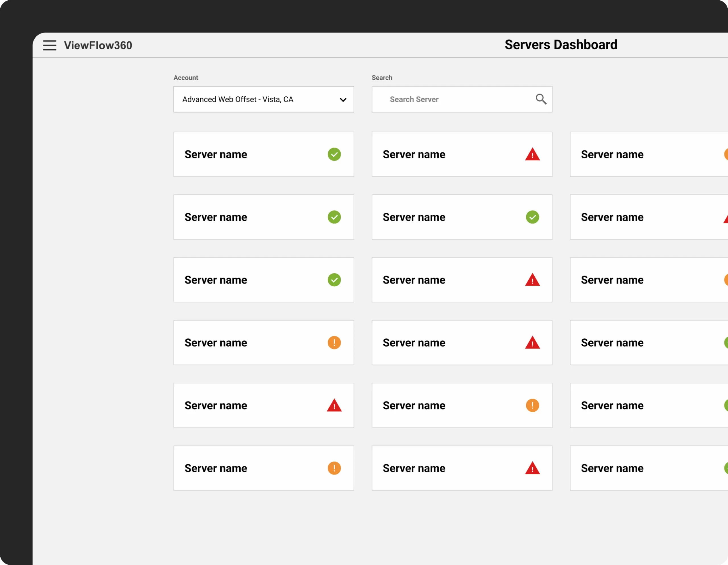728x565 pixels.
Task: Click the magnifying glass search icon
Action: pyautogui.click(x=541, y=99)
